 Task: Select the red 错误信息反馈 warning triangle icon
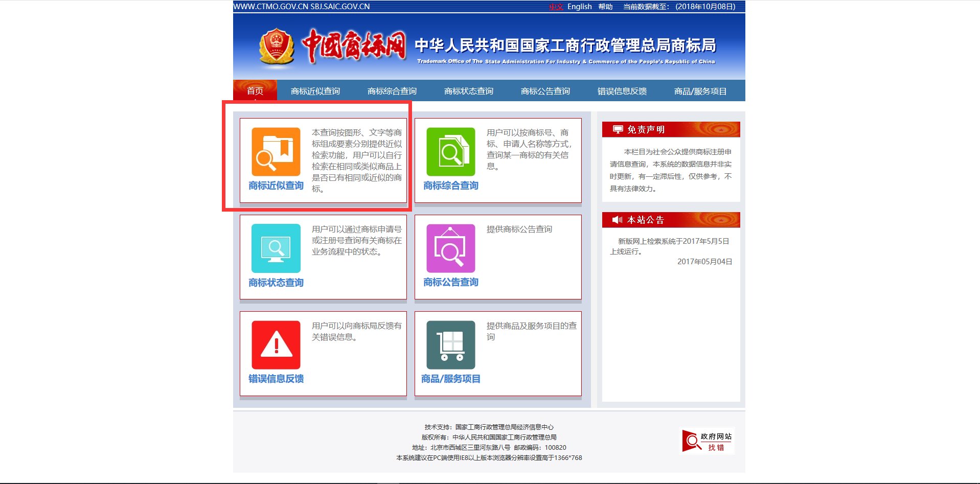[x=276, y=345]
